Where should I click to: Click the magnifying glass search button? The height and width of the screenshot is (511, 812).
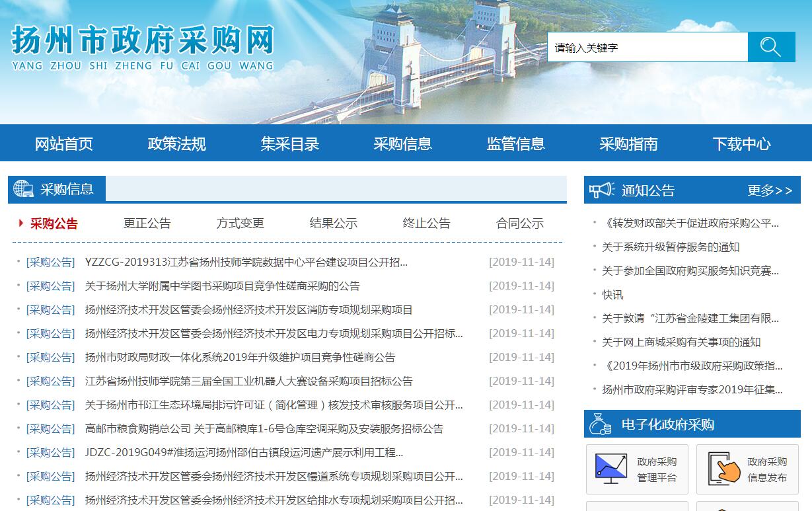tap(770, 47)
